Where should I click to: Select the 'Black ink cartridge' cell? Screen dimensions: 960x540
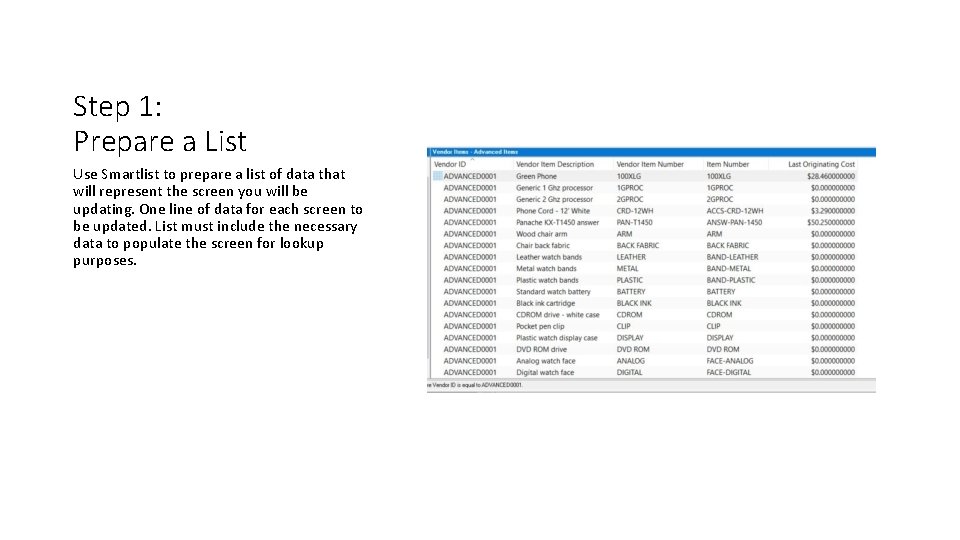[545, 304]
